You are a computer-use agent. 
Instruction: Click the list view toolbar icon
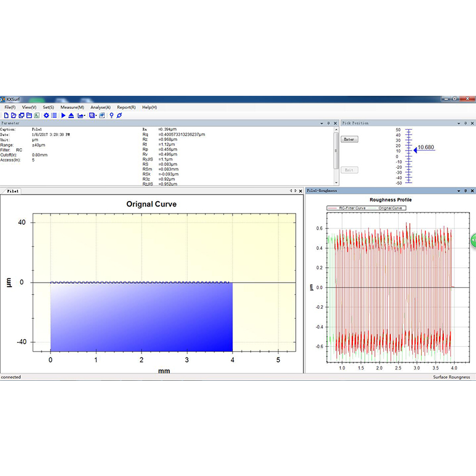tap(54, 115)
